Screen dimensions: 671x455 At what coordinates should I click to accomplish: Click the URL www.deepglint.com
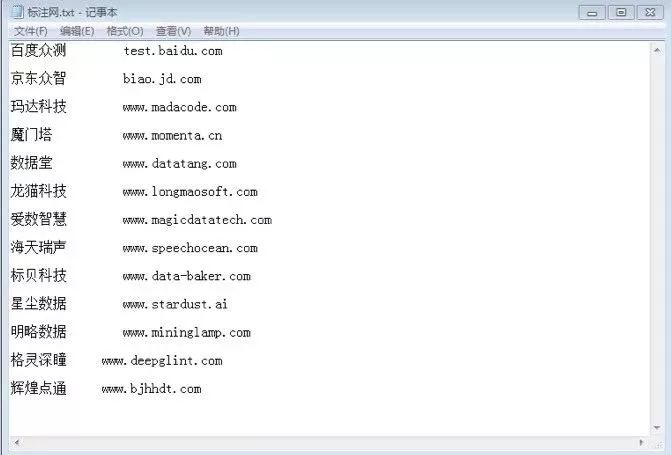point(162,361)
